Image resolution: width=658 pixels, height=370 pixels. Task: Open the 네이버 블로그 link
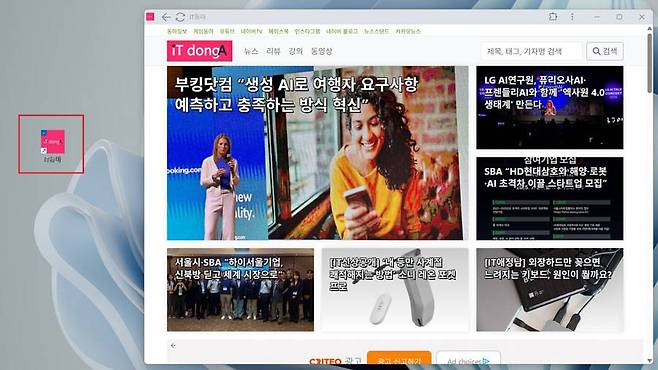[x=342, y=31]
